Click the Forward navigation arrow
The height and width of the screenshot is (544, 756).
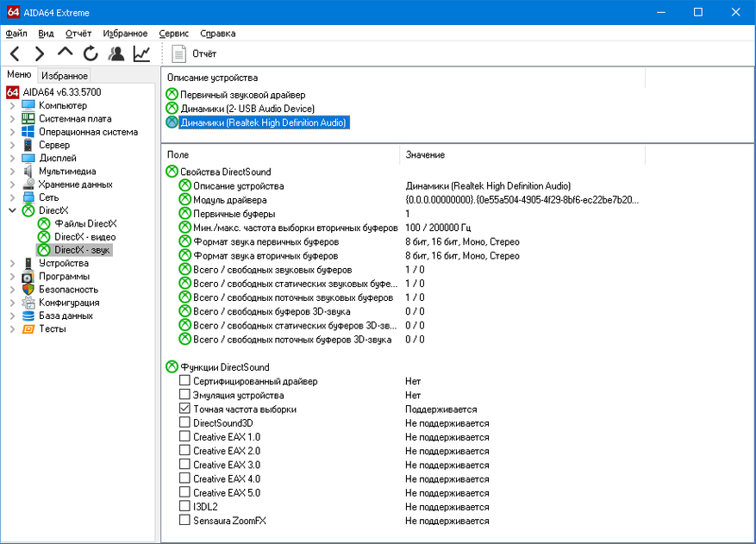[x=40, y=53]
